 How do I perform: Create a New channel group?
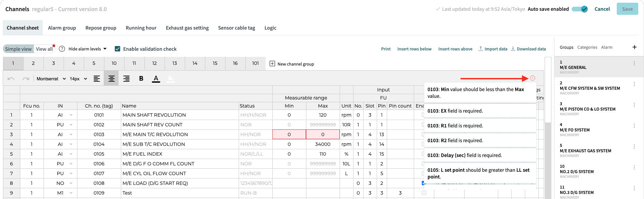point(292,64)
